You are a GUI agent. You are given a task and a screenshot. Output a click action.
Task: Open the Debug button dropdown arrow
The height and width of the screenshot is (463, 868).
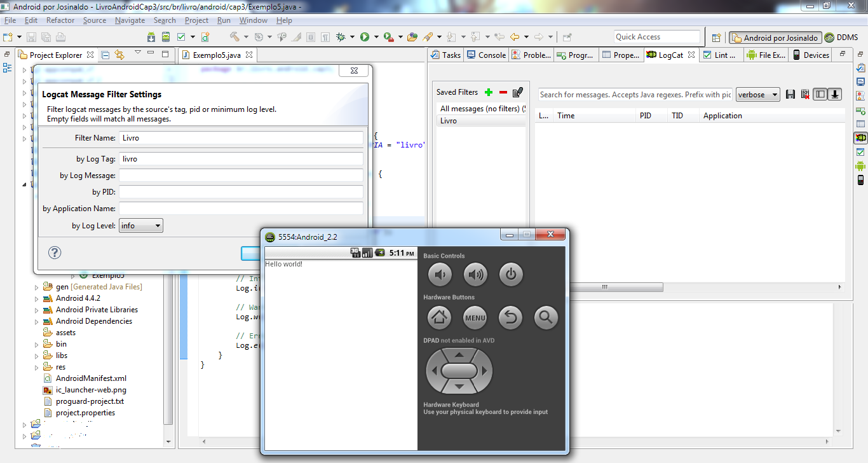[352, 37]
